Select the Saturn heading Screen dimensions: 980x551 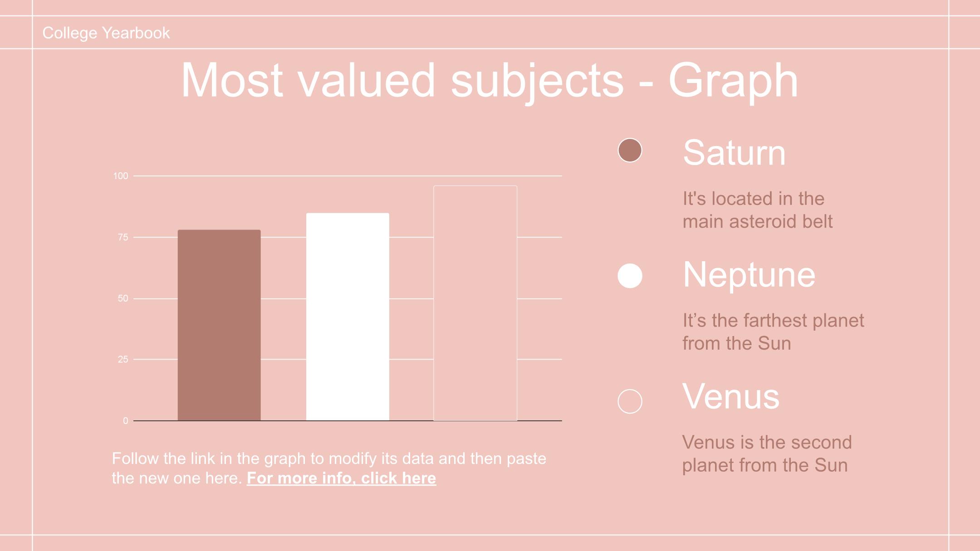(734, 152)
